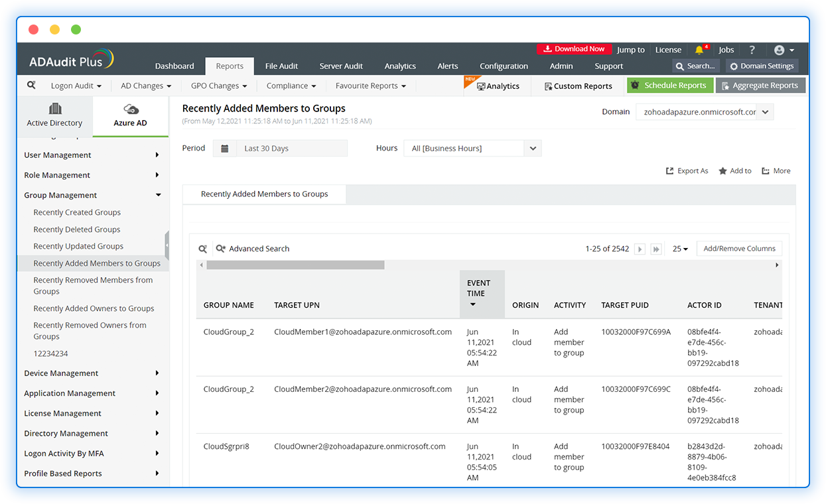The image size is (826, 504).
Task: Switch to the File Audit tab
Action: point(281,66)
